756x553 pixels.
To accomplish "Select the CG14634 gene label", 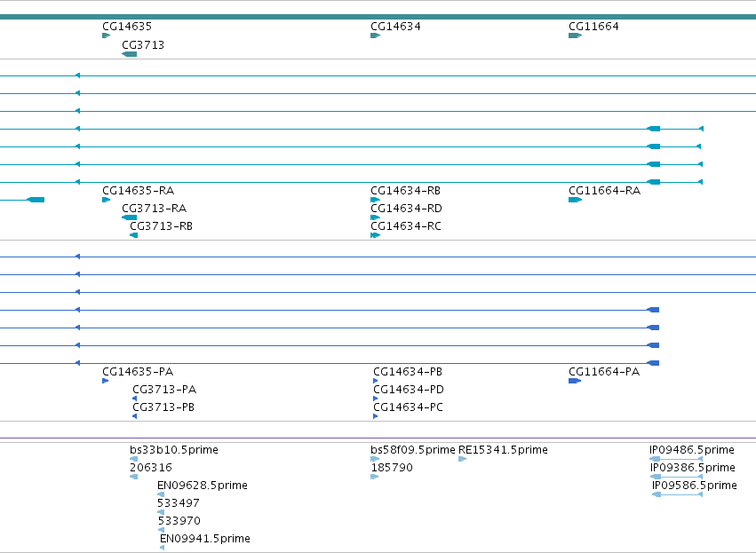I will point(395,27).
